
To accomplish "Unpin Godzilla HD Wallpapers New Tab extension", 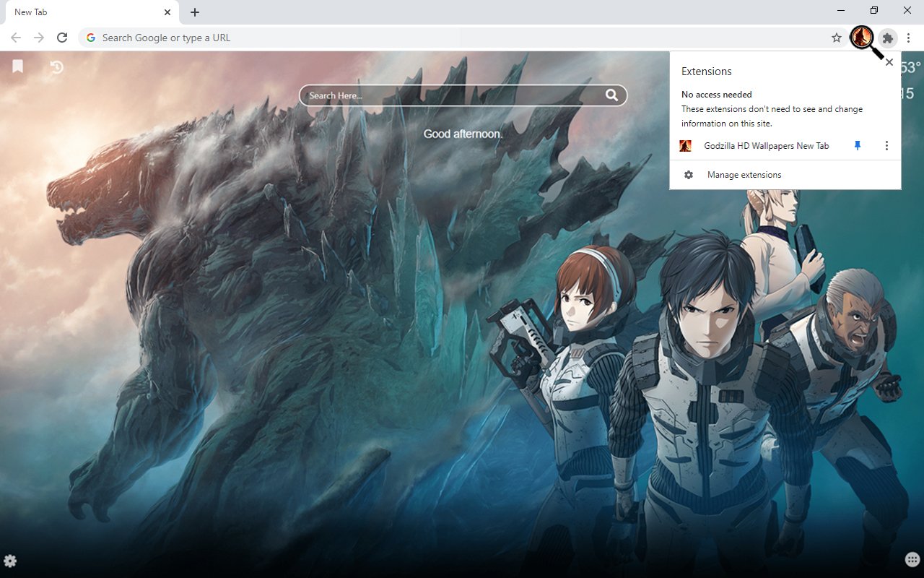I will (858, 146).
